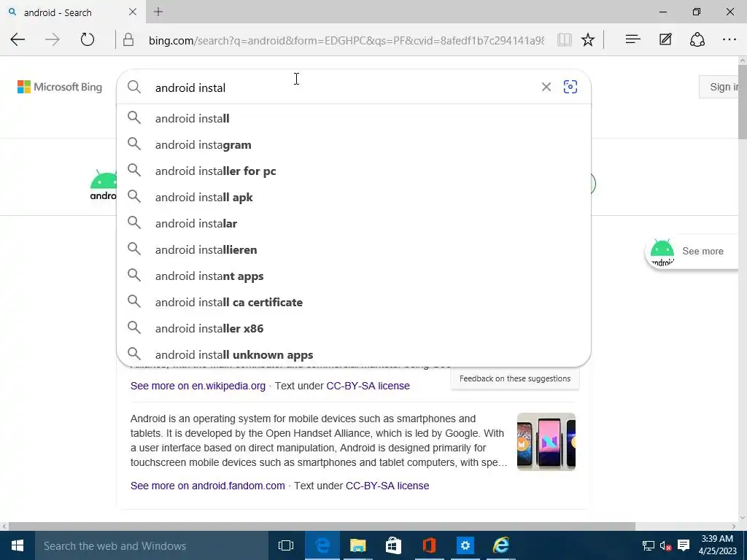Open the Edge More actions menu
The height and width of the screenshot is (560, 747).
coord(729,39)
